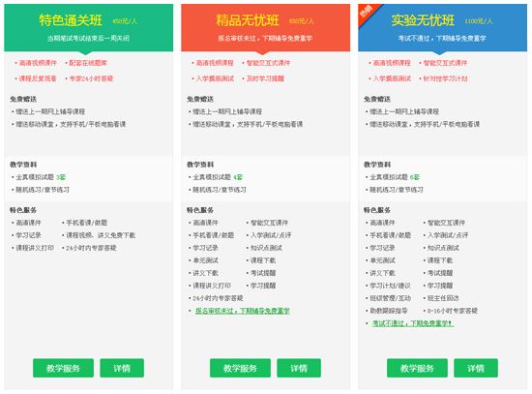532x394 pixels.
Task: Click the red 高清视频课件 feature
Action: 38,63
